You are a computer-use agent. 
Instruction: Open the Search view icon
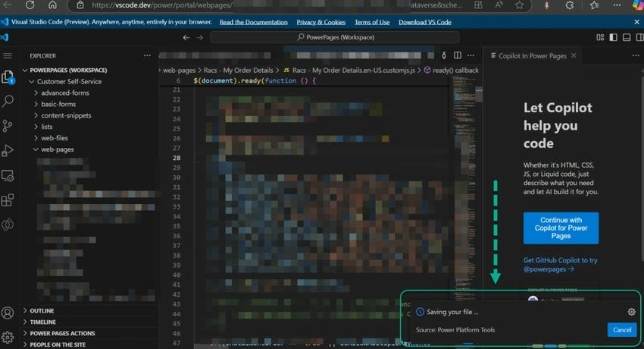tap(8, 101)
